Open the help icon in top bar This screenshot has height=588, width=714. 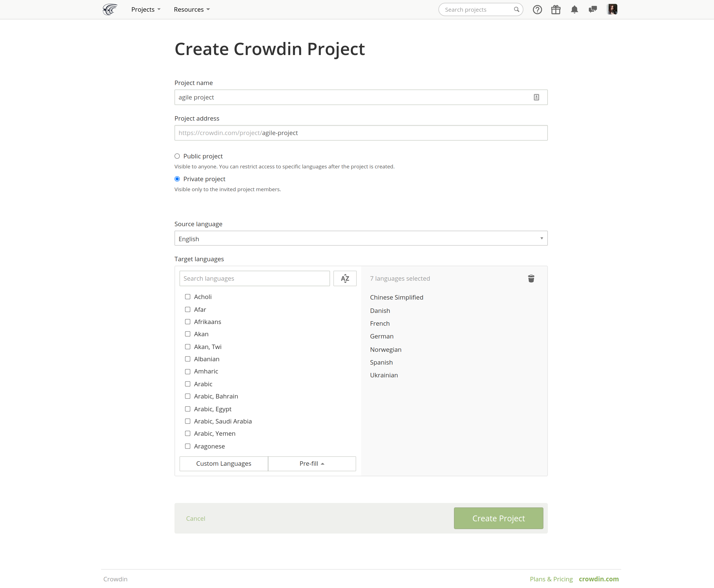(537, 9)
